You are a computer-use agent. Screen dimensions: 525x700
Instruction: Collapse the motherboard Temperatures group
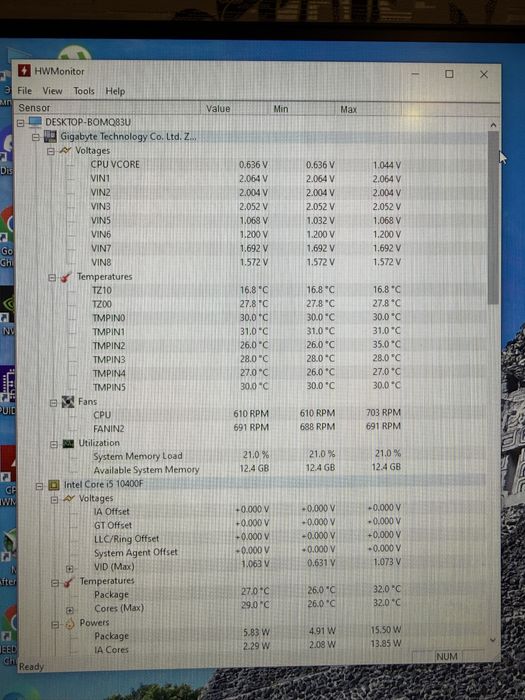tap(52, 278)
